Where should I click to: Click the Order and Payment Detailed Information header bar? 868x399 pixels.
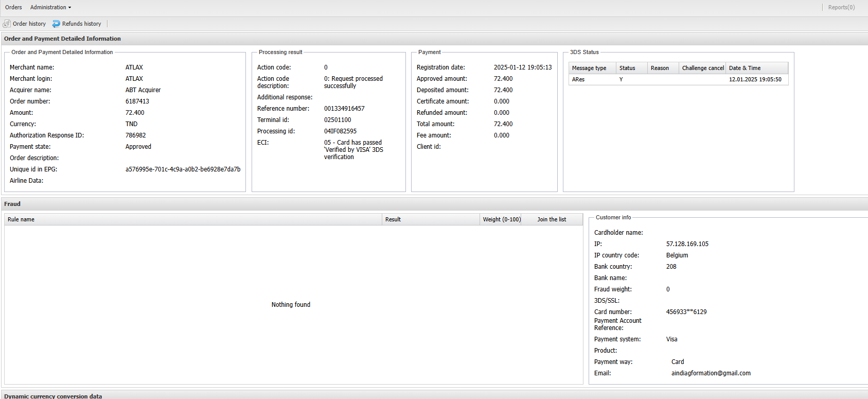[x=62, y=39]
